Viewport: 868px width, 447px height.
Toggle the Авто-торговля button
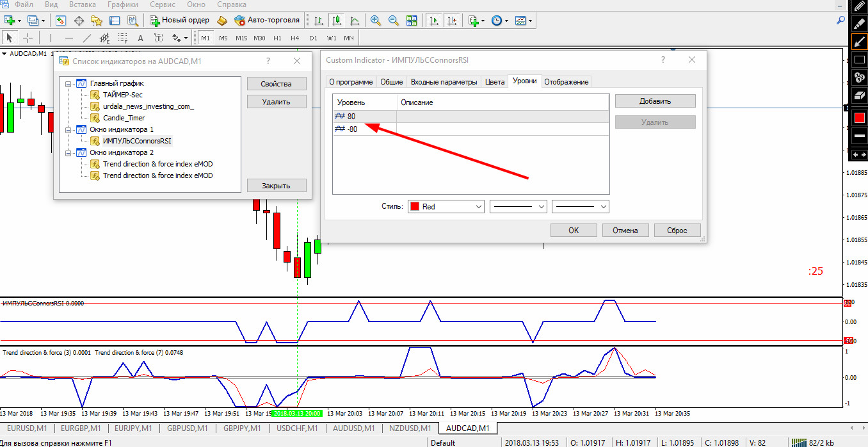[267, 20]
